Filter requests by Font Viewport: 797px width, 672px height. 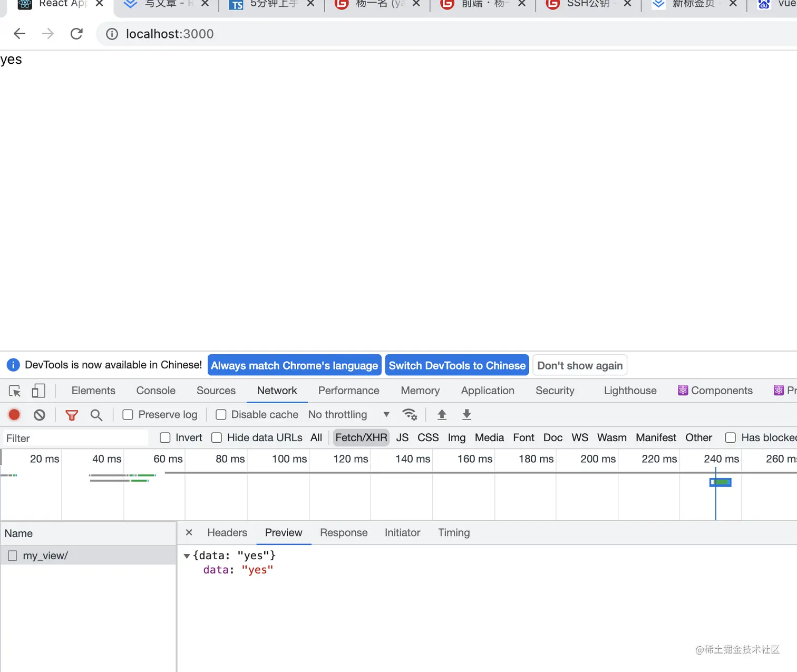coord(523,438)
